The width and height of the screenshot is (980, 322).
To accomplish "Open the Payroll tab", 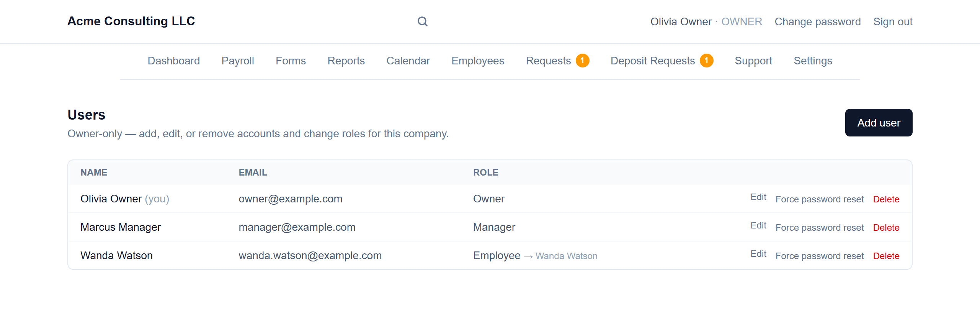I will click(238, 61).
